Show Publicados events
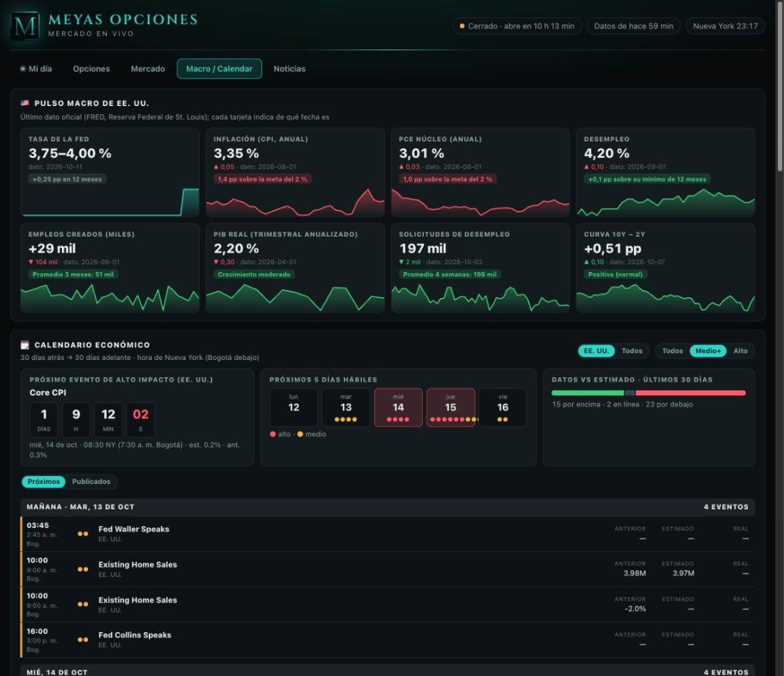The height and width of the screenshot is (676, 784). click(91, 481)
